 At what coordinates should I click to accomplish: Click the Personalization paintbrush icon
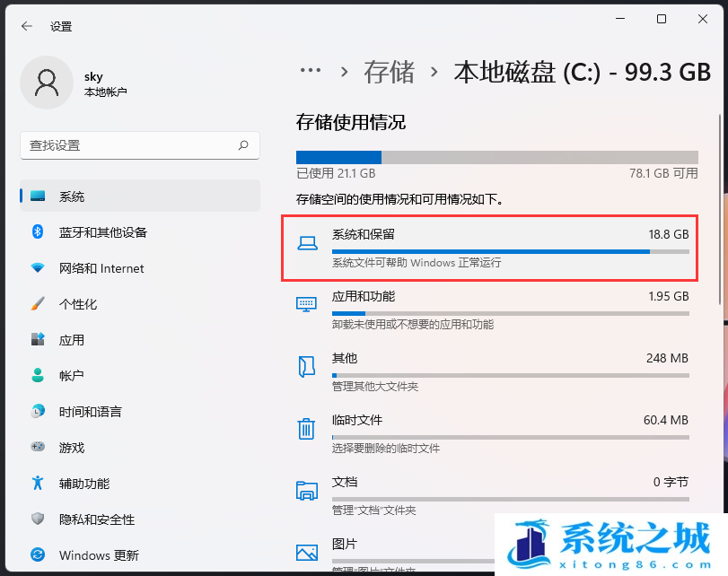[38, 304]
